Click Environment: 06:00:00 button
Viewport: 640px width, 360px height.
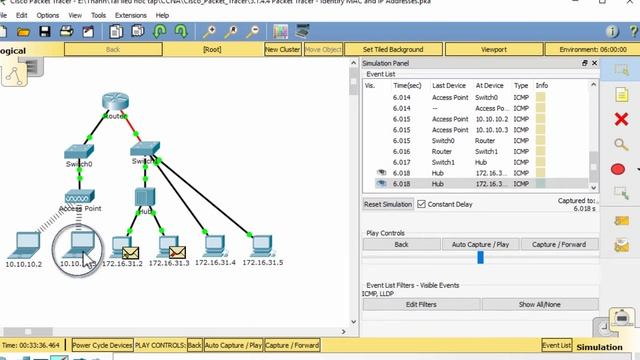pyautogui.click(x=593, y=49)
